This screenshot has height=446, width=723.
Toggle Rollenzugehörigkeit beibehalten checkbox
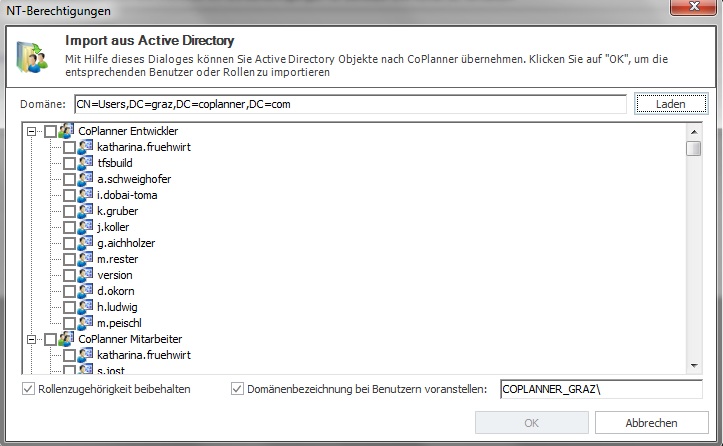(x=29, y=389)
